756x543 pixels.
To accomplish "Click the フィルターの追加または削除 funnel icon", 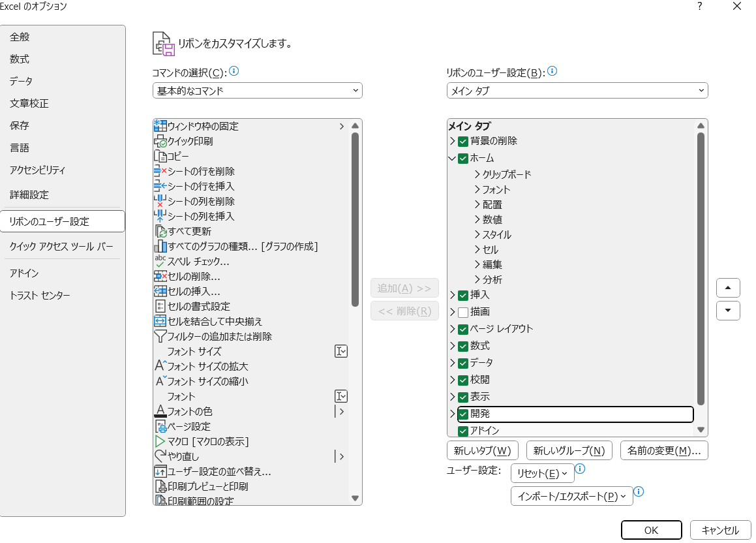I will click(160, 336).
